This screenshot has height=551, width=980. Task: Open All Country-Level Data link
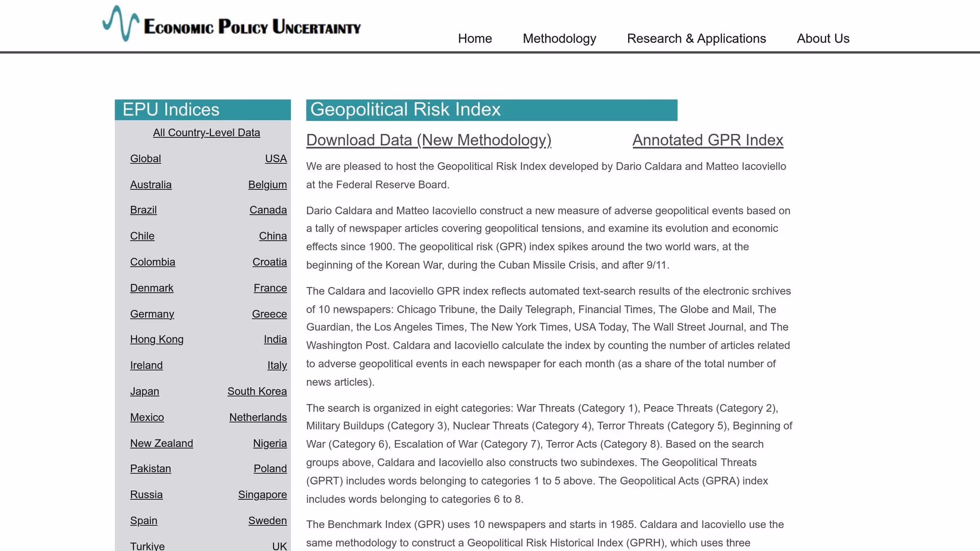[206, 133]
